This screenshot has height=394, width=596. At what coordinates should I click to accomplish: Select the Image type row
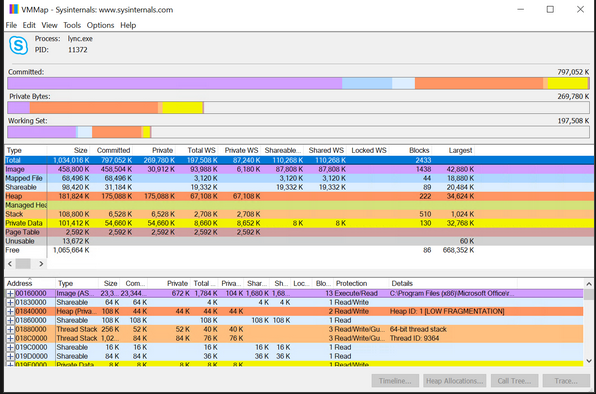click(x=299, y=169)
